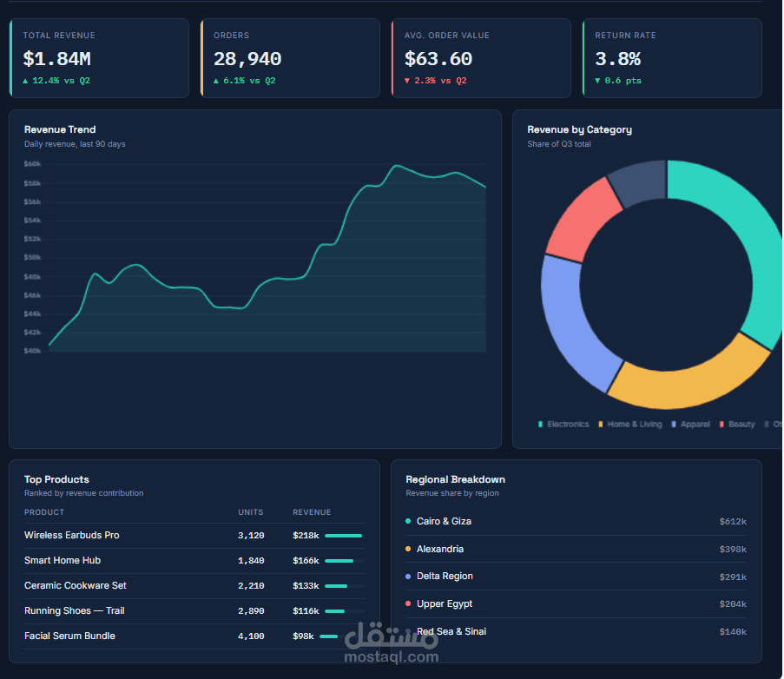Open the Total Revenue $1.84M card

[100, 58]
